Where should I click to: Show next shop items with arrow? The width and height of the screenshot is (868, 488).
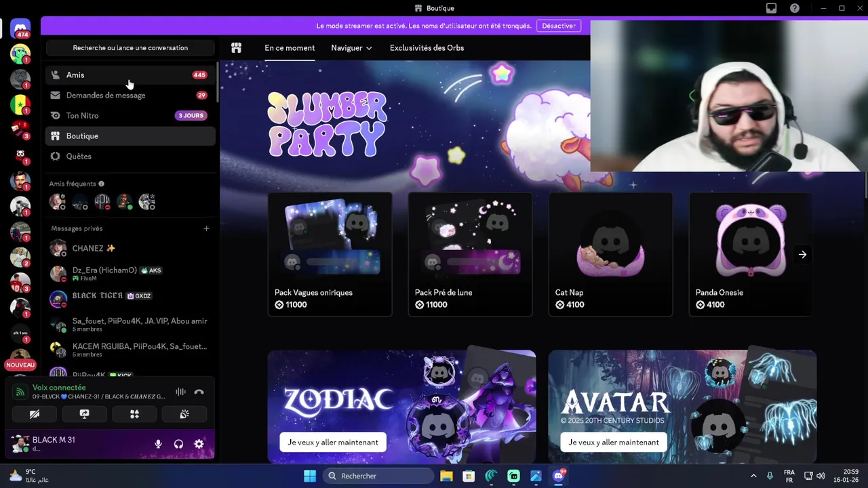pos(802,255)
